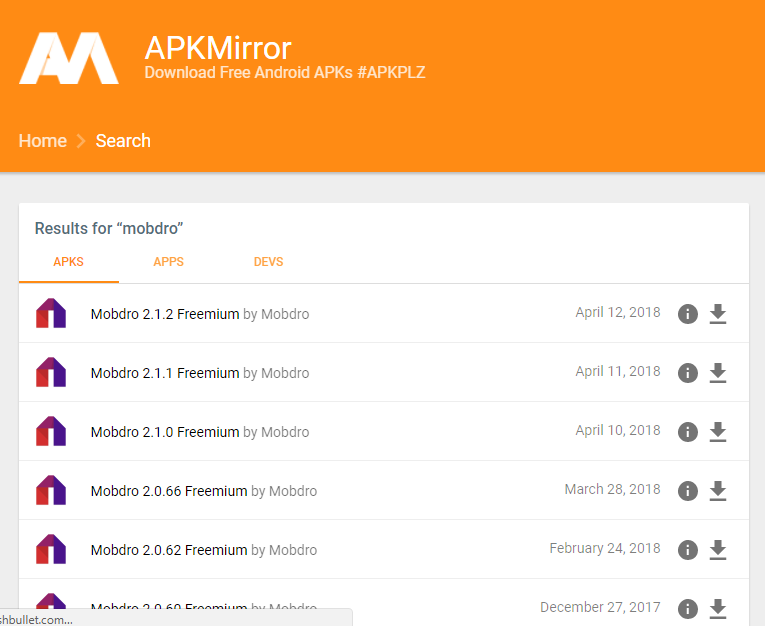Click the Search breadcrumb link
Image resolution: width=765 pixels, height=626 pixels.
coord(123,141)
